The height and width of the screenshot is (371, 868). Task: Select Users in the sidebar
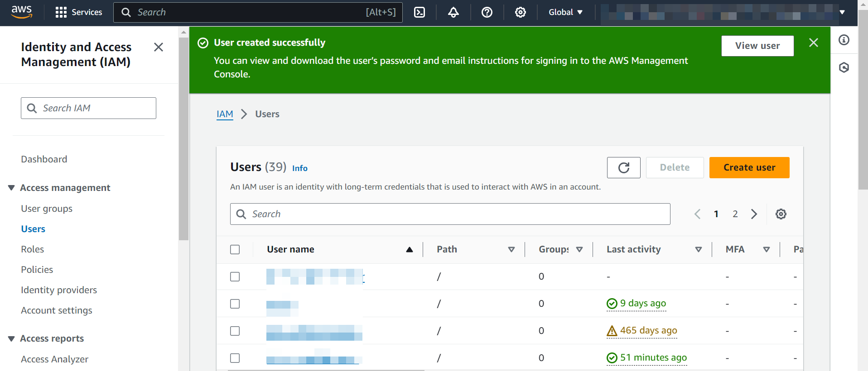point(33,229)
